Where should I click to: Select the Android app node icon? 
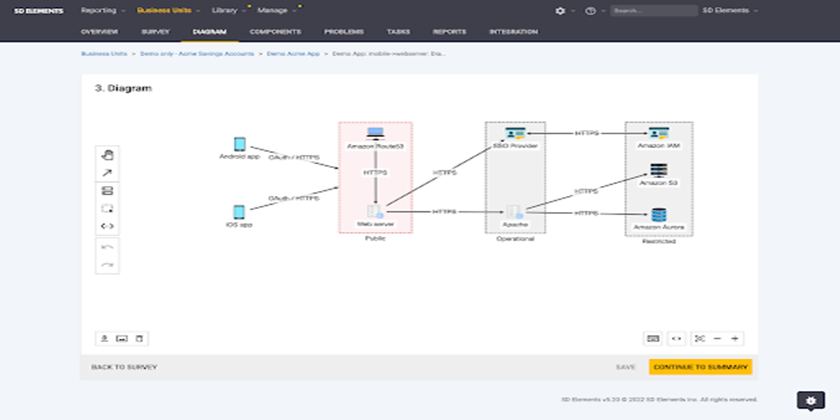click(239, 144)
